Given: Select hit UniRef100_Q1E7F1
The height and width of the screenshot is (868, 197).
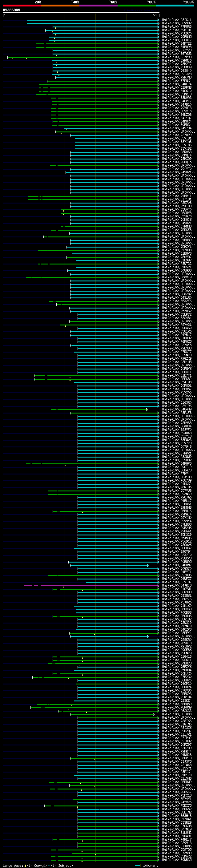Looking at the screenshot, I should point(177,376).
